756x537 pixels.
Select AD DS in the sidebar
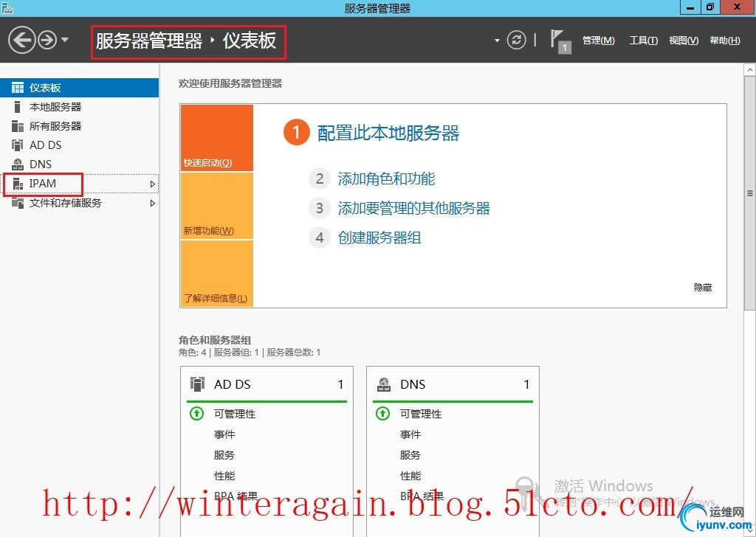click(79, 145)
